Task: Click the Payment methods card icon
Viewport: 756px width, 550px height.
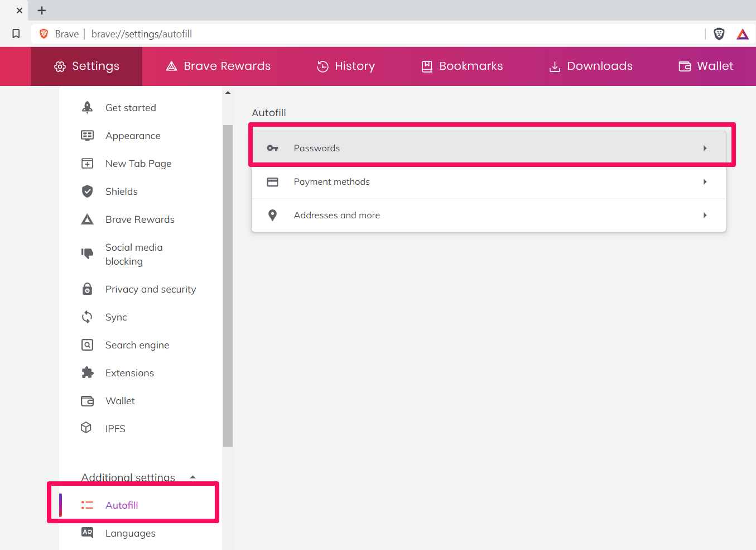Action: 272,181
